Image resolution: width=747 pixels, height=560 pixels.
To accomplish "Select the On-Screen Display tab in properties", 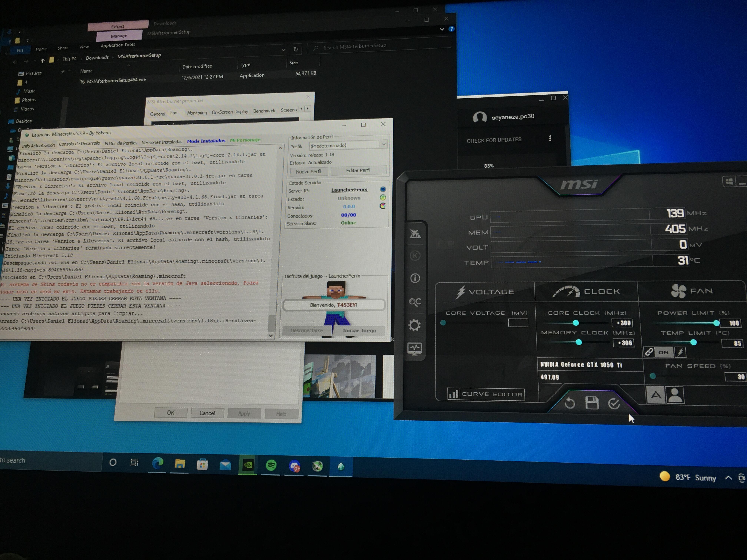I will (230, 112).
